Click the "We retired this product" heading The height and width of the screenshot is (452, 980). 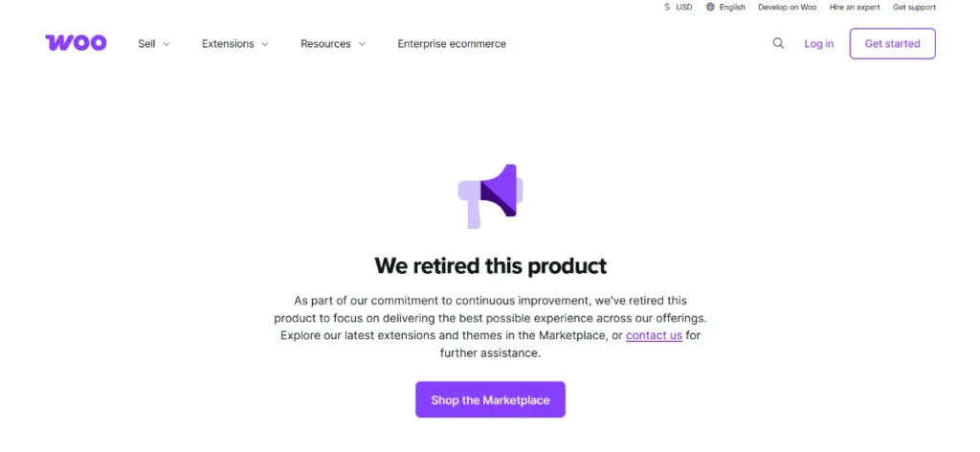(x=490, y=265)
